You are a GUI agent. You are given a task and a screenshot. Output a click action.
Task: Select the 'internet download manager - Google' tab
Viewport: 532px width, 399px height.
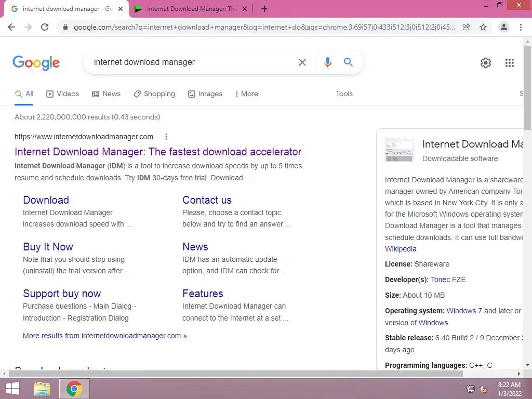pyautogui.click(x=66, y=9)
